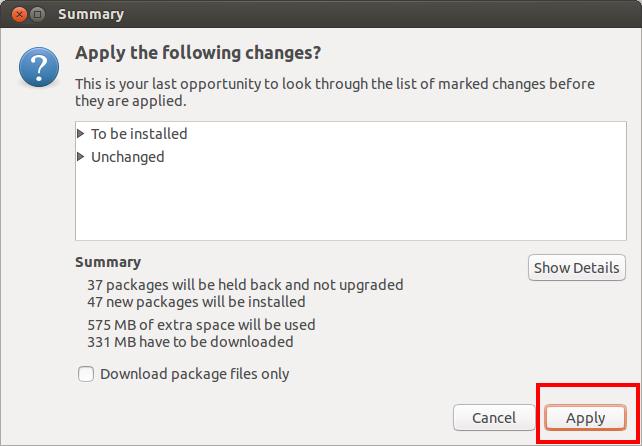Click the "37 packages will be held back" line
Viewport: 642px width, 446px height.
[245, 284]
